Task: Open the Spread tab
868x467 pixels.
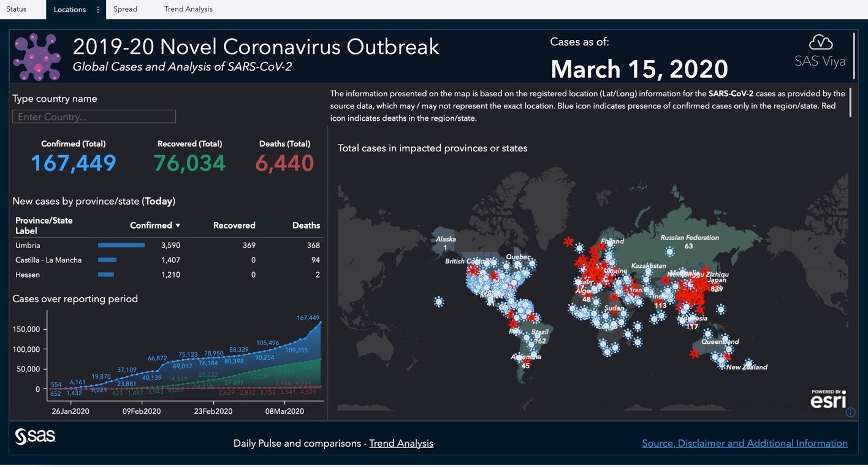Action: [x=125, y=9]
